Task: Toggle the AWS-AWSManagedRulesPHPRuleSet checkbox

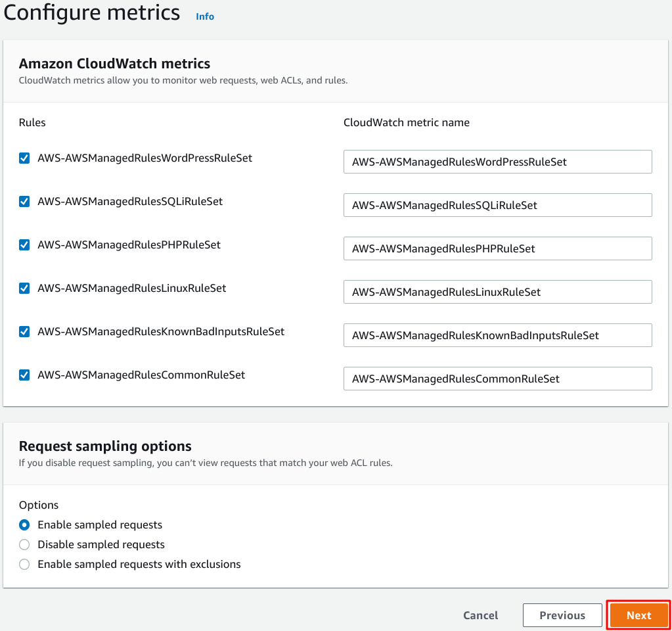Action: [x=24, y=245]
